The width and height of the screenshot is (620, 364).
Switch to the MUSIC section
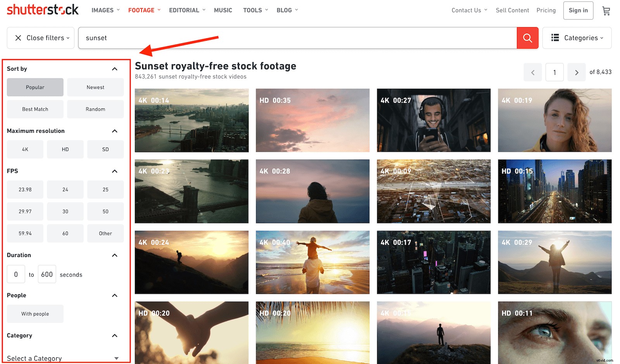coord(223,10)
